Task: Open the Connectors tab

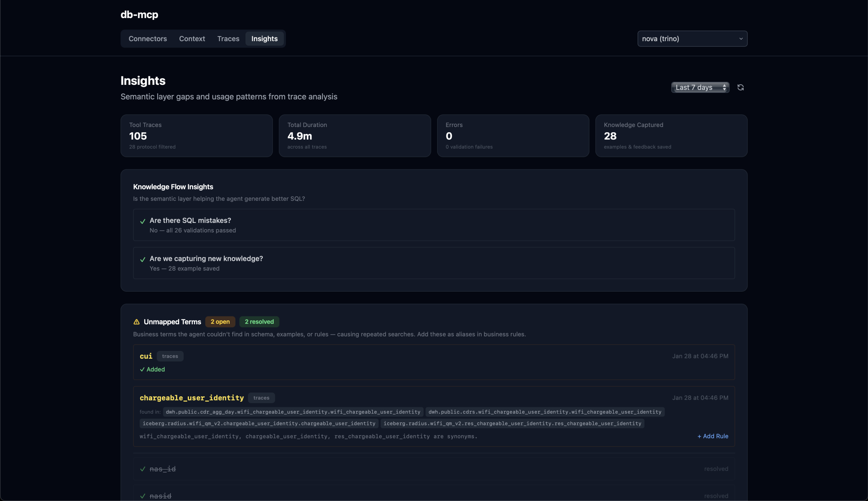Action: tap(147, 39)
